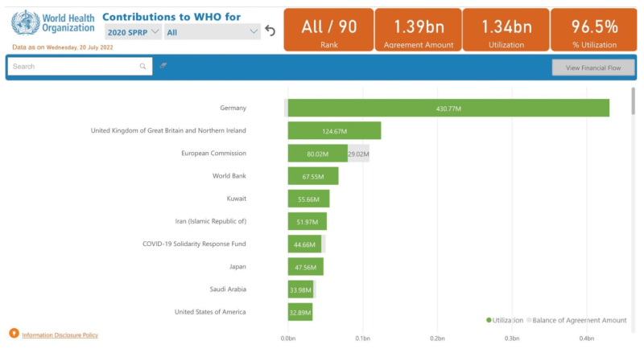
Task: Select Saudi Arabia's 33.98M bar
Action: point(300,289)
